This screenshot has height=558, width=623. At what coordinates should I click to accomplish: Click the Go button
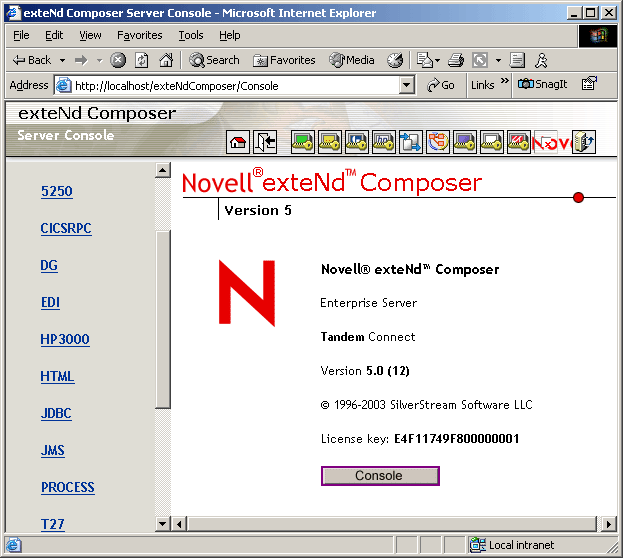(x=441, y=85)
